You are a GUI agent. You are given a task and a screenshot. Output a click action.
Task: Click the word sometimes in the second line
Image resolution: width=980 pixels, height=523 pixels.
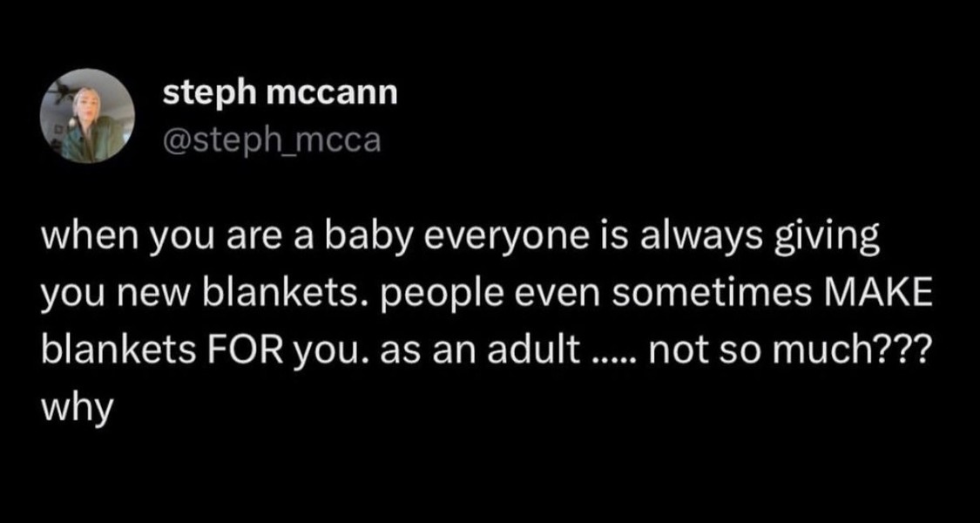[x=728, y=298]
